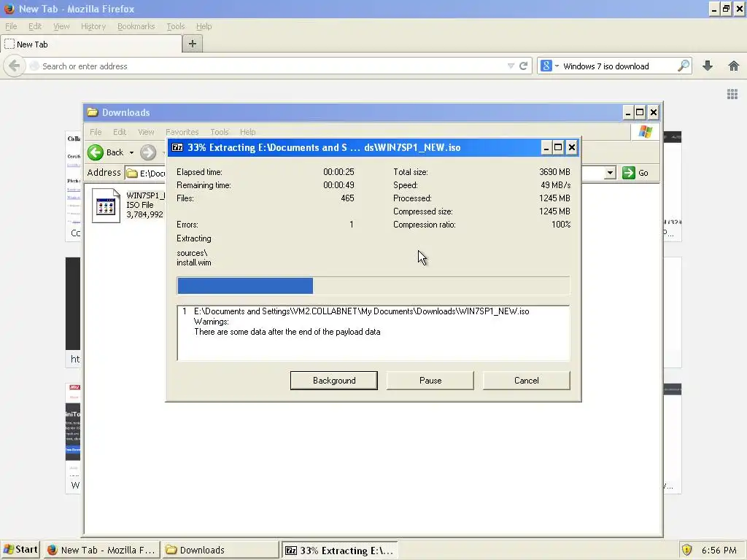Click the Downloads window folder title icon
Viewport: 747px width, 560px height.
93,112
